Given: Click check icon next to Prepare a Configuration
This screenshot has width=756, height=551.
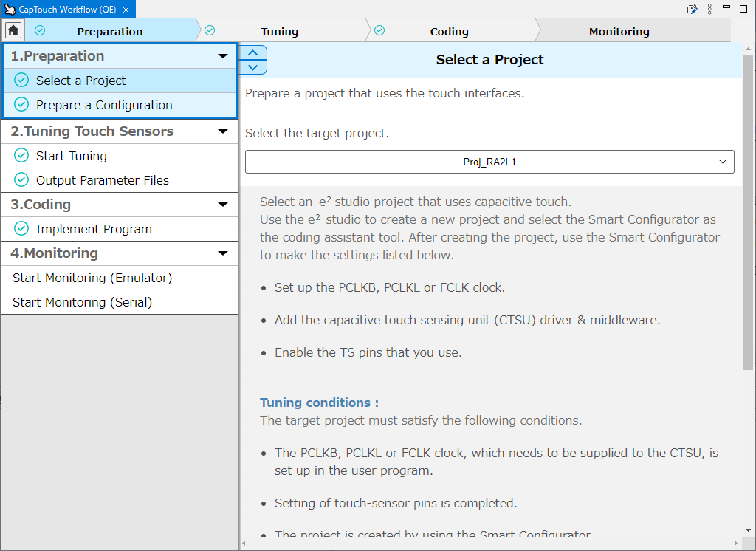Looking at the screenshot, I should (21, 105).
